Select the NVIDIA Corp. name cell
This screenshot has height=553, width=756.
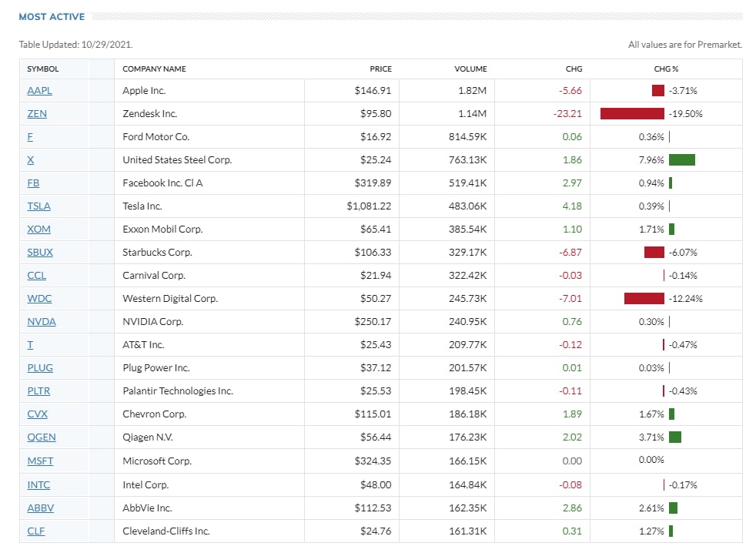[209, 322]
